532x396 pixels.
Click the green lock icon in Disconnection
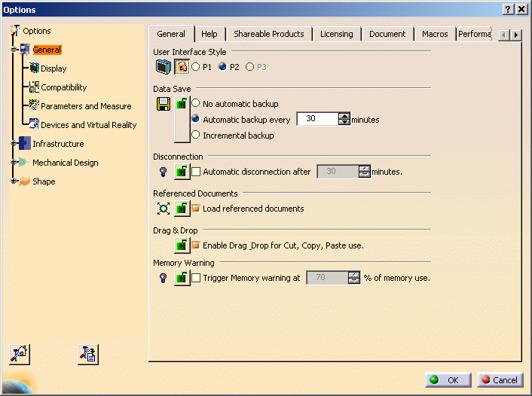point(182,172)
